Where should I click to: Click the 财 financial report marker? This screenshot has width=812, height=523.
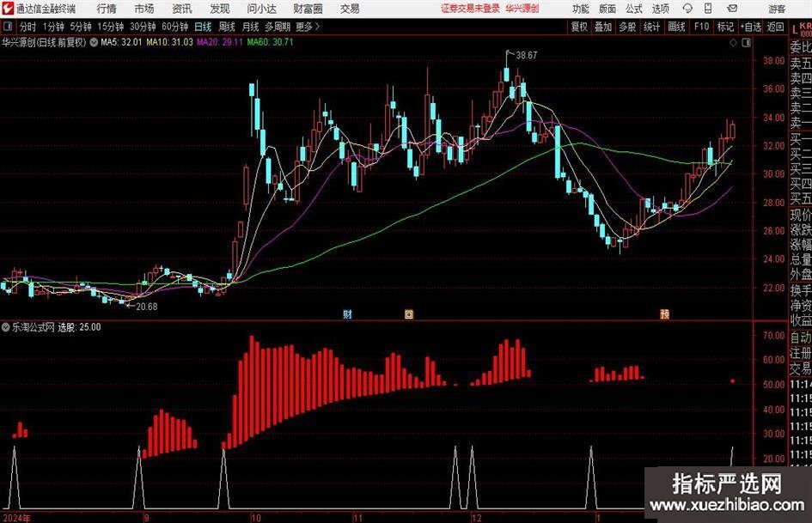[x=347, y=314]
